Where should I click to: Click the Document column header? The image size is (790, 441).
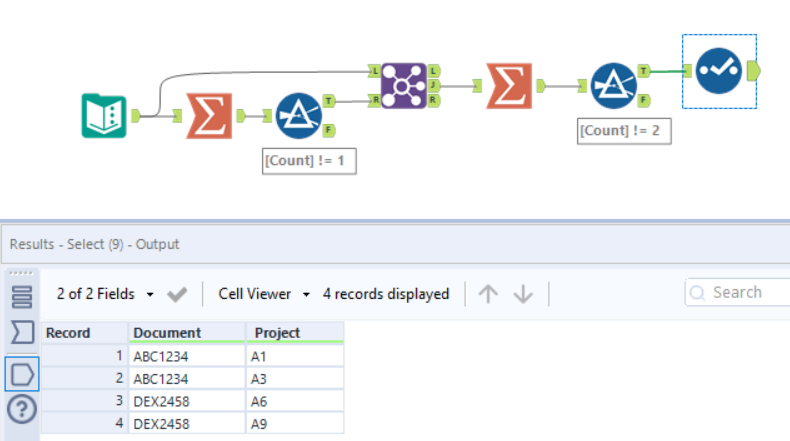tap(165, 333)
